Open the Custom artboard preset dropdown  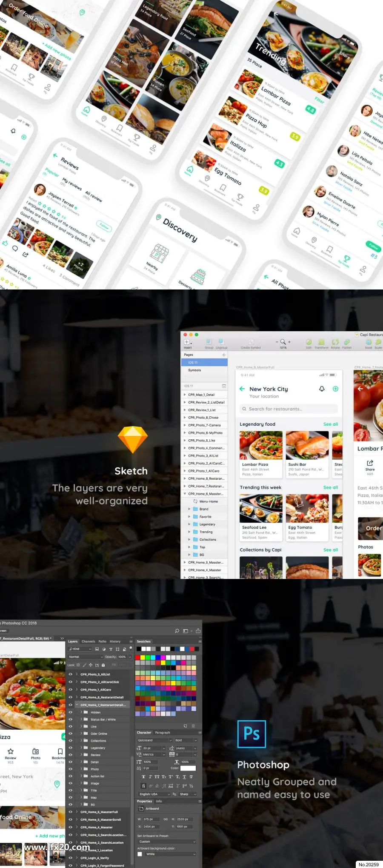tap(167, 842)
